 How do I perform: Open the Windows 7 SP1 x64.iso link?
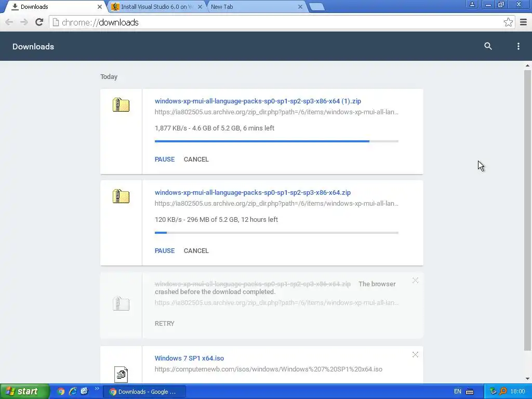click(x=189, y=358)
